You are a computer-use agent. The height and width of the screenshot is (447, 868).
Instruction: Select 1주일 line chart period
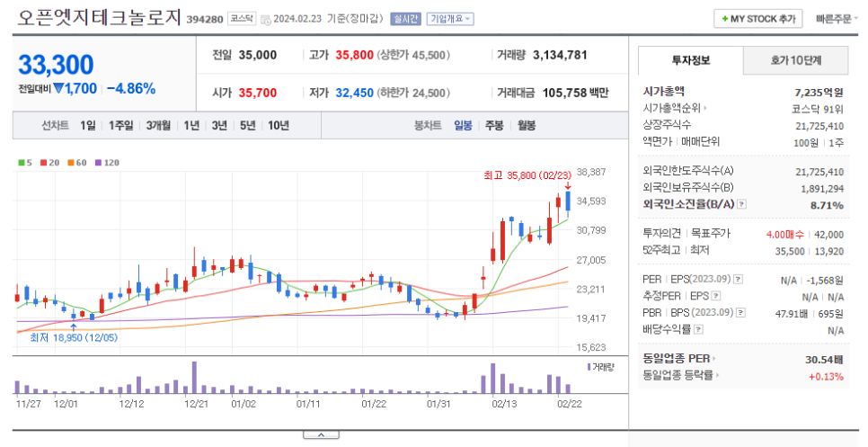(120, 126)
